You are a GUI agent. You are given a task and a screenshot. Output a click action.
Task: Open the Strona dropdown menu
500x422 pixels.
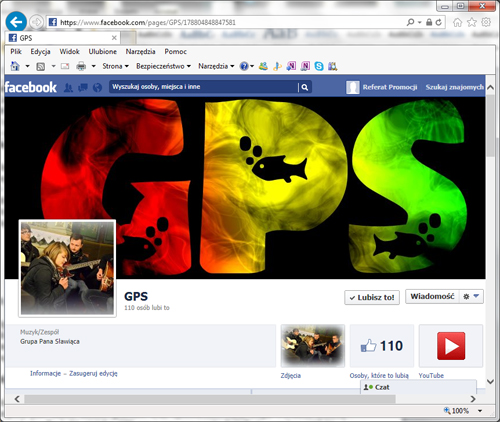coord(115,66)
